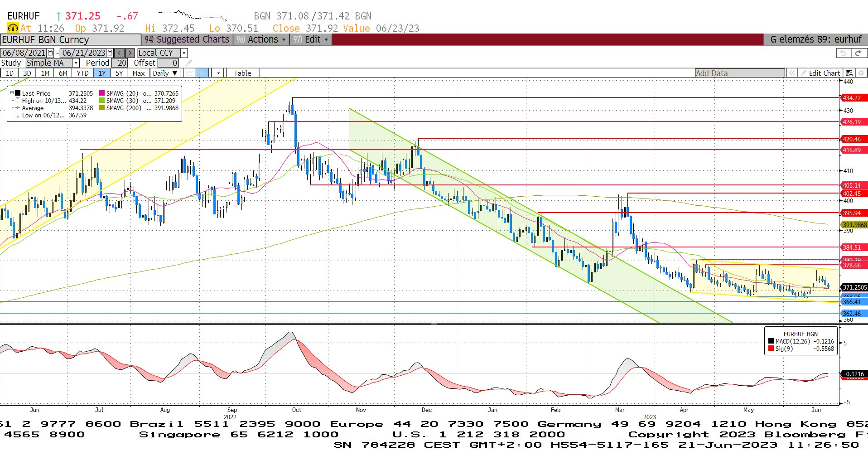Click the 362.46 support level label
Screen dimensions: 868x470
click(854, 314)
